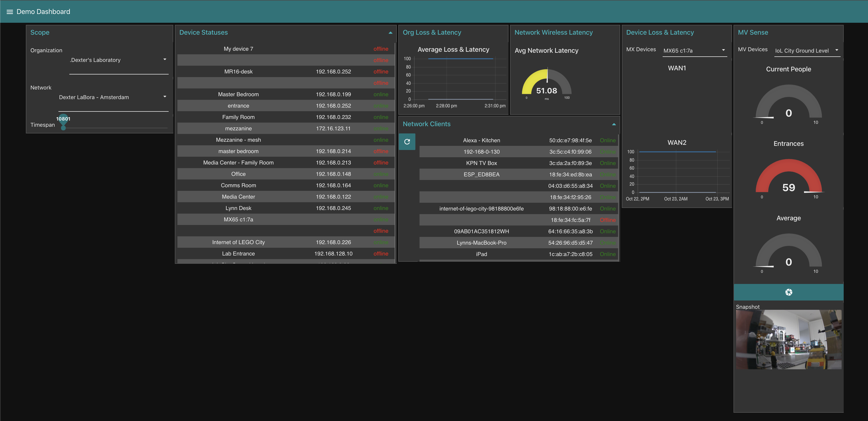Image resolution: width=868 pixels, height=421 pixels.
Task: Collapse the Network Clients panel
Action: [613, 124]
